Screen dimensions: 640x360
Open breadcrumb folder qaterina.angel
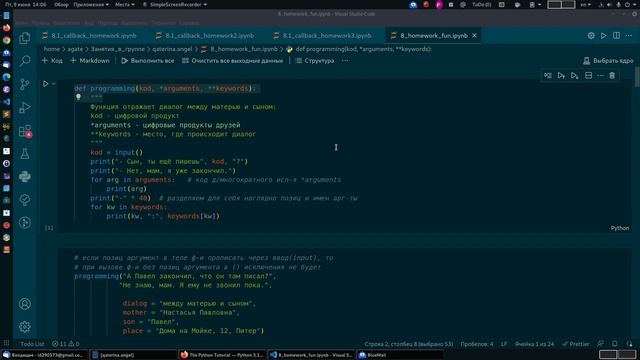coord(172,49)
